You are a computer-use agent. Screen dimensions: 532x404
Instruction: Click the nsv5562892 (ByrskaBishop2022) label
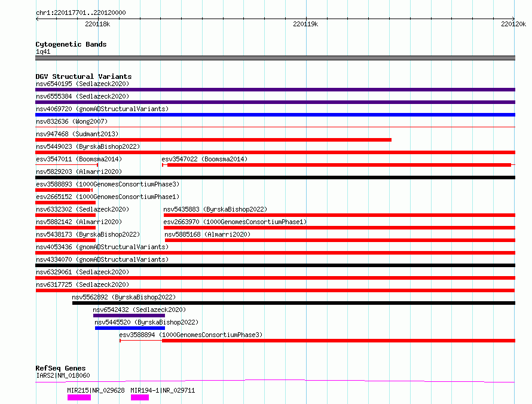[x=124, y=297]
